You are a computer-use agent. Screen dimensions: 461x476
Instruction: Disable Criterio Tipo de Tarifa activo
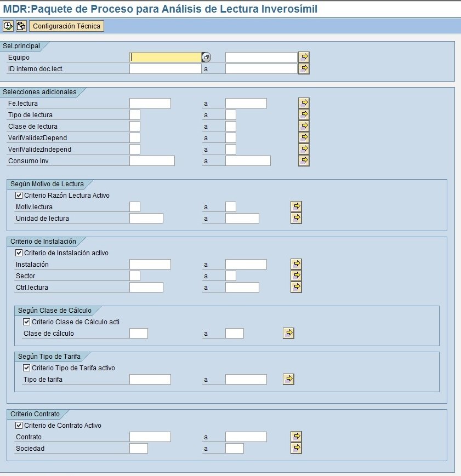click(x=27, y=368)
